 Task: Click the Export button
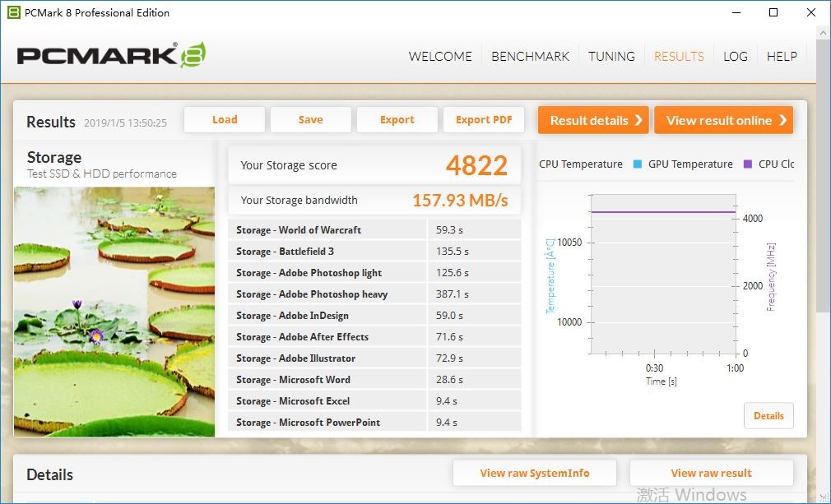click(x=397, y=120)
